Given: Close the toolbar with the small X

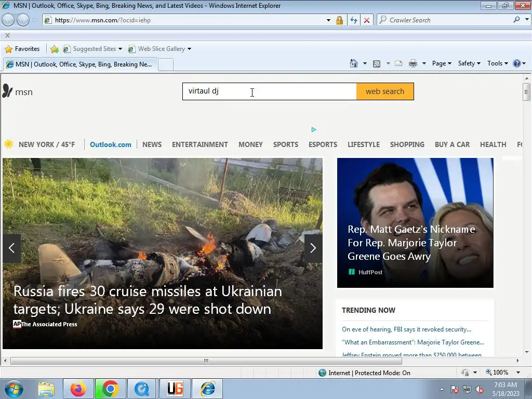Looking at the screenshot, I should coord(7,35).
